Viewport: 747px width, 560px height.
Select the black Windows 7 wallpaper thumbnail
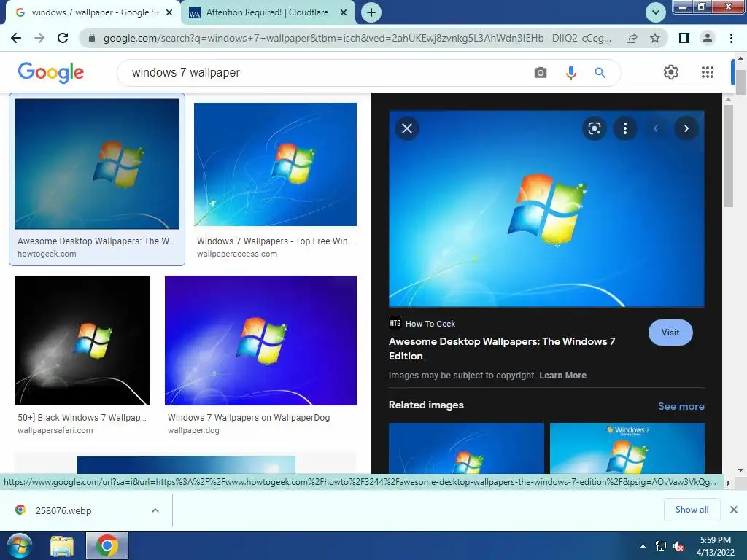click(82, 341)
